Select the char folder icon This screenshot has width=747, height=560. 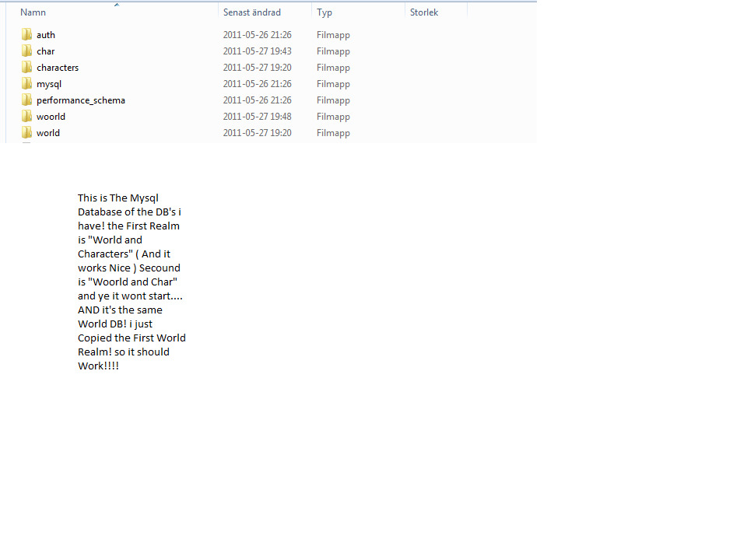(x=26, y=51)
